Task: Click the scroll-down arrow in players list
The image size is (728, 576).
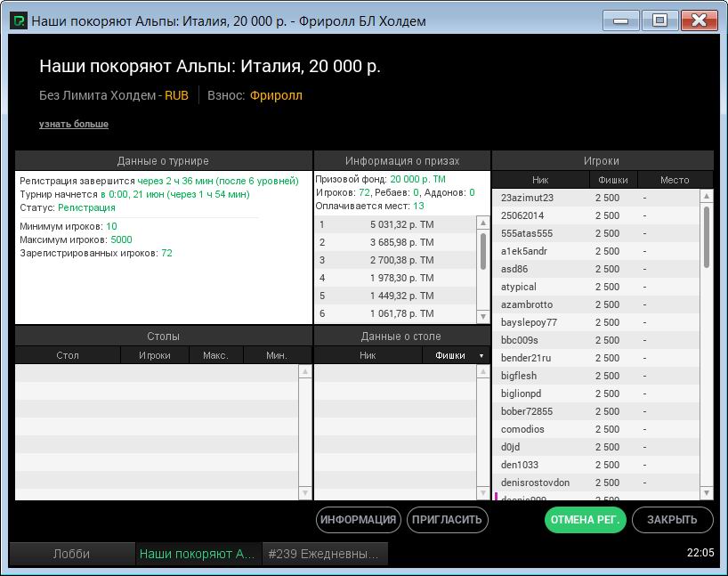Action: 707,492
